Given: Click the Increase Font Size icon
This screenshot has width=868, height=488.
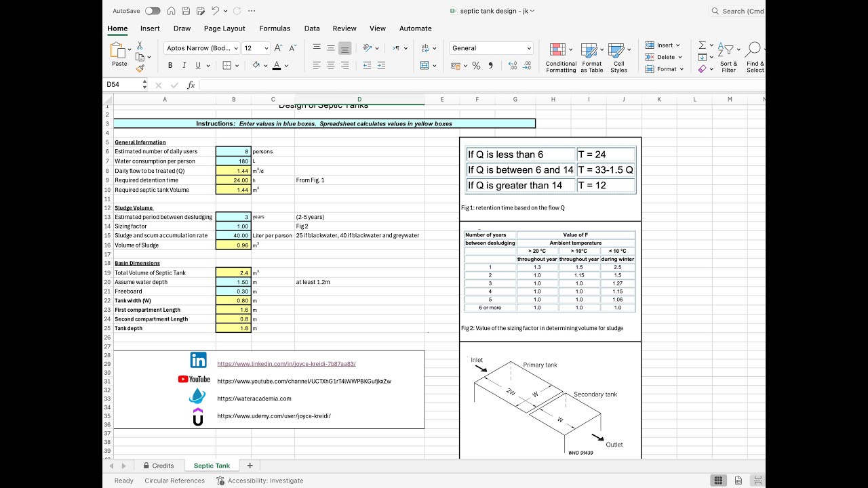Looking at the screenshot, I should pyautogui.click(x=280, y=48).
